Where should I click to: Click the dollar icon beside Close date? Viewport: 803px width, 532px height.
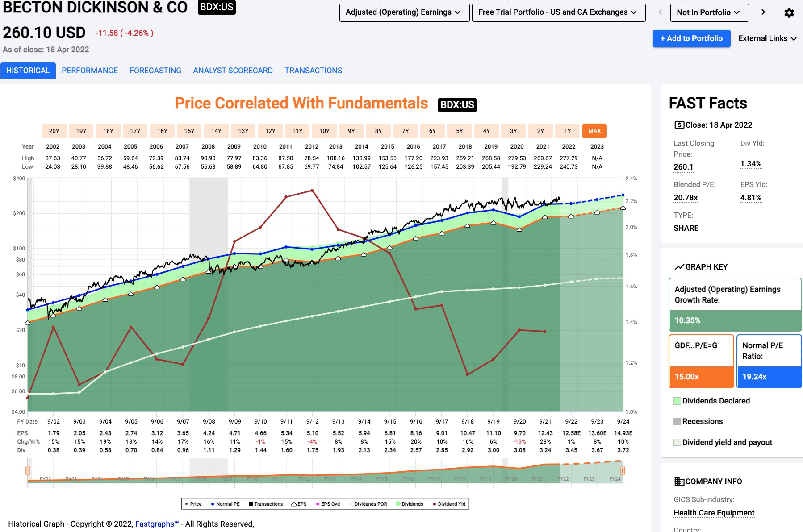point(679,125)
